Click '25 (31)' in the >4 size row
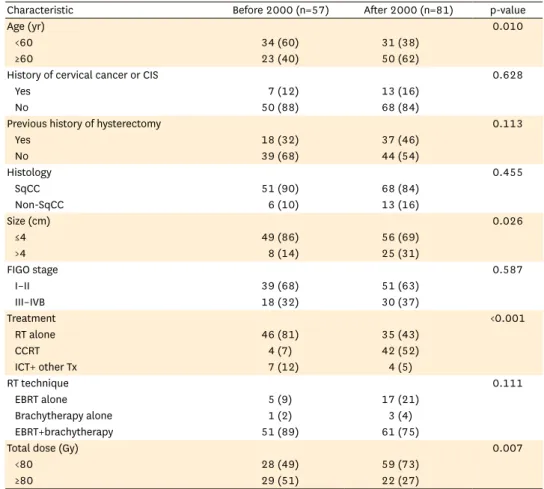This screenshot has height=489, width=544. (x=400, y=254)
